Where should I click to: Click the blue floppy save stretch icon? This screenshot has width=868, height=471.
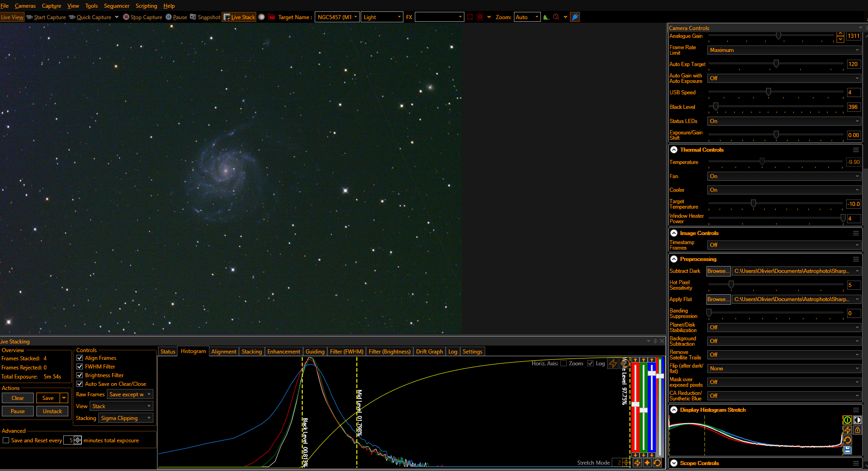tap(847, 450)
